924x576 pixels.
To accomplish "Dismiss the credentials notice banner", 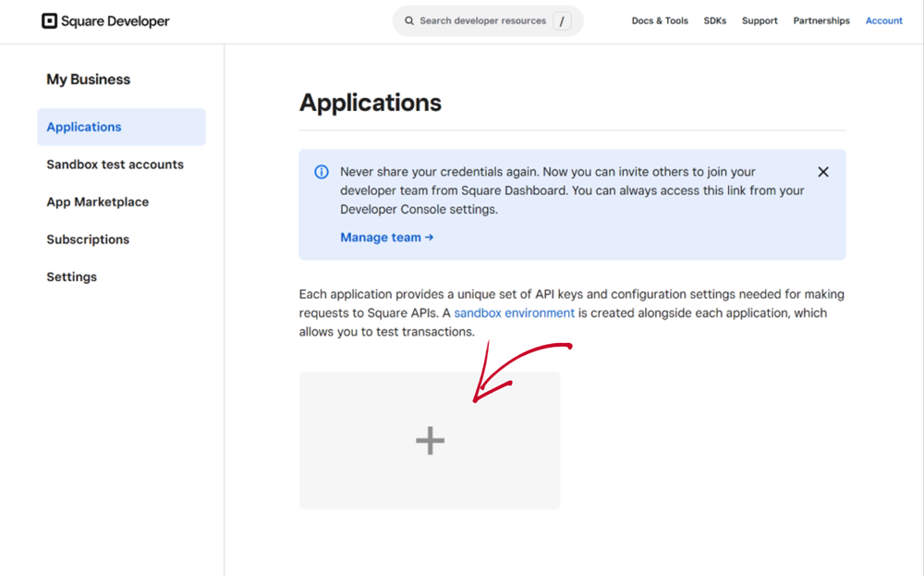I will (x=823, y=172).
